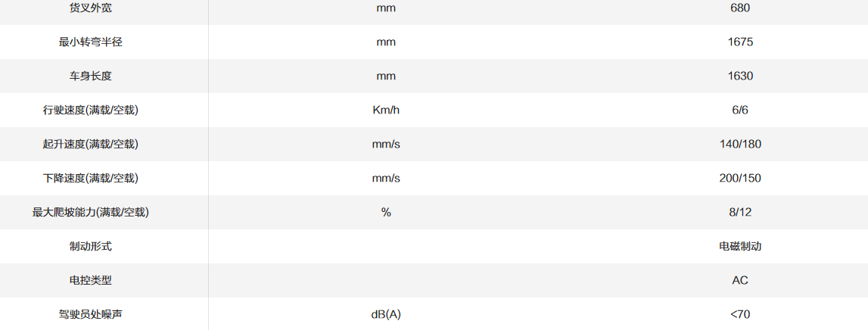The image size is (868, 330).
Task: Select the 1675 turning radius value
Action: pos(740,42)
